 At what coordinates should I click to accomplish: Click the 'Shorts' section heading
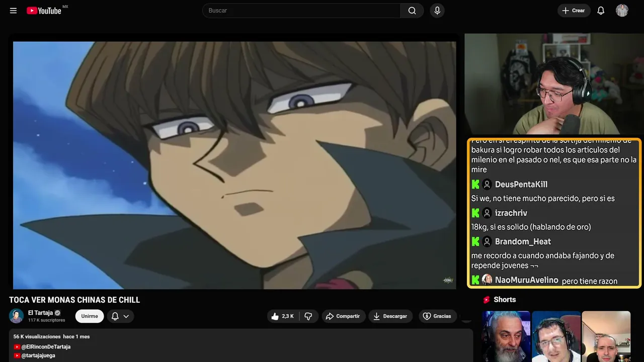pyautogui.click(x=505, y=300)
